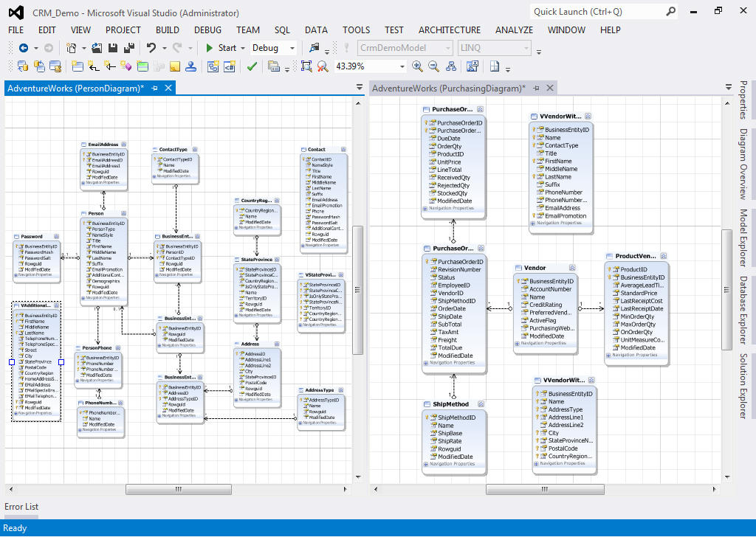
Task: Open the 43.39% zoom level dropdown
Action: (402, 66)
